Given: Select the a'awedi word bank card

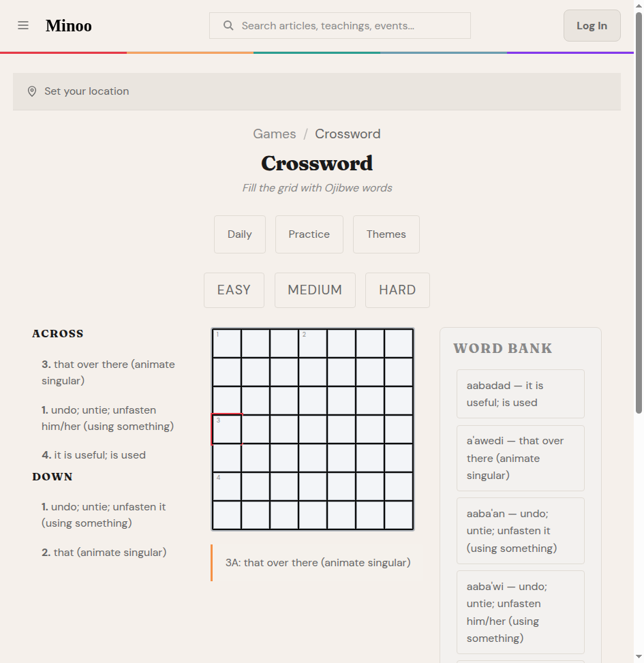Looking at the screenshot, I should pyautogui.click(x=520, y=458).
